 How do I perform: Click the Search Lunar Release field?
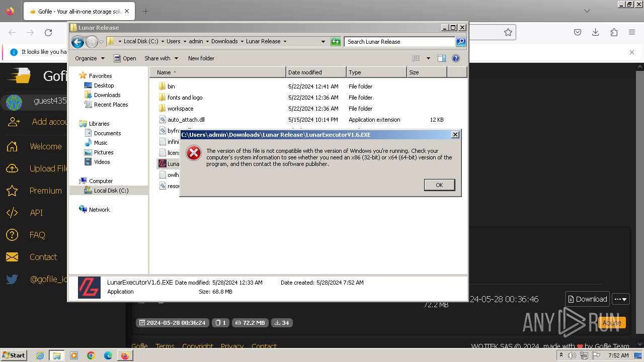pyautogui.click(x=400, y=42)
